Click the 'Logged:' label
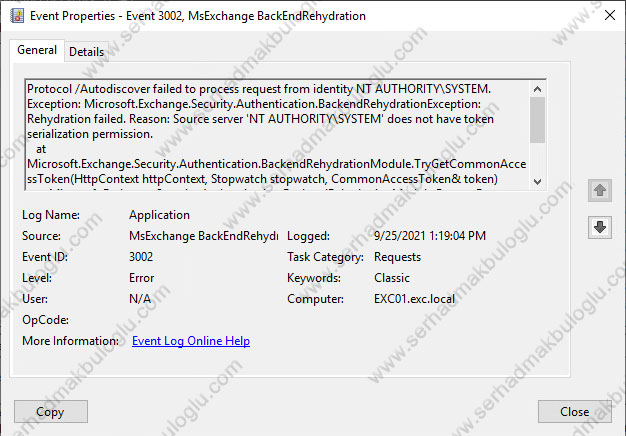626x436 pixels. point(308,236)
